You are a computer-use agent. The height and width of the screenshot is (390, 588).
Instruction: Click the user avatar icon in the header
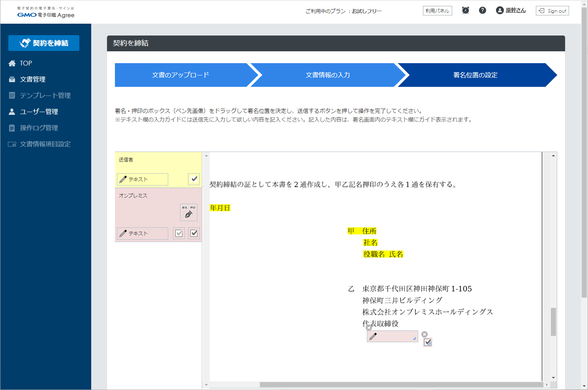[x=499, y=10]
